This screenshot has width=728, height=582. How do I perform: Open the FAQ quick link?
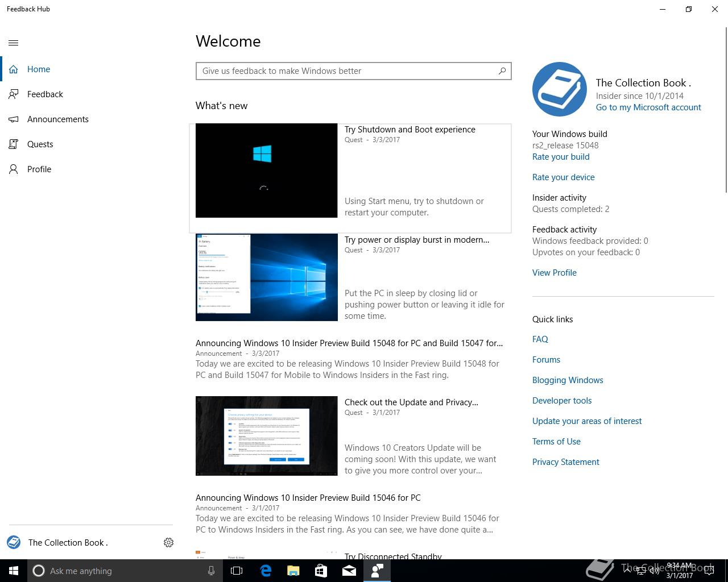coord(540,339)
